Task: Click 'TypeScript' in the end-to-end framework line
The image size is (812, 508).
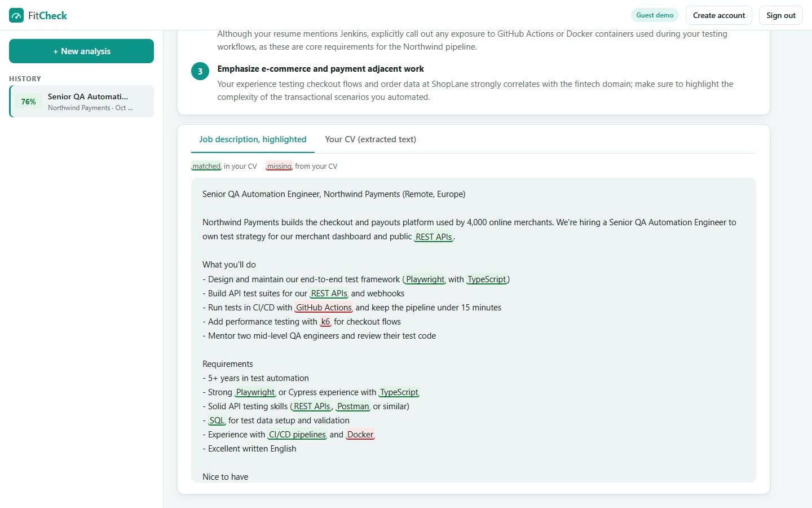Action: (487, 279)
